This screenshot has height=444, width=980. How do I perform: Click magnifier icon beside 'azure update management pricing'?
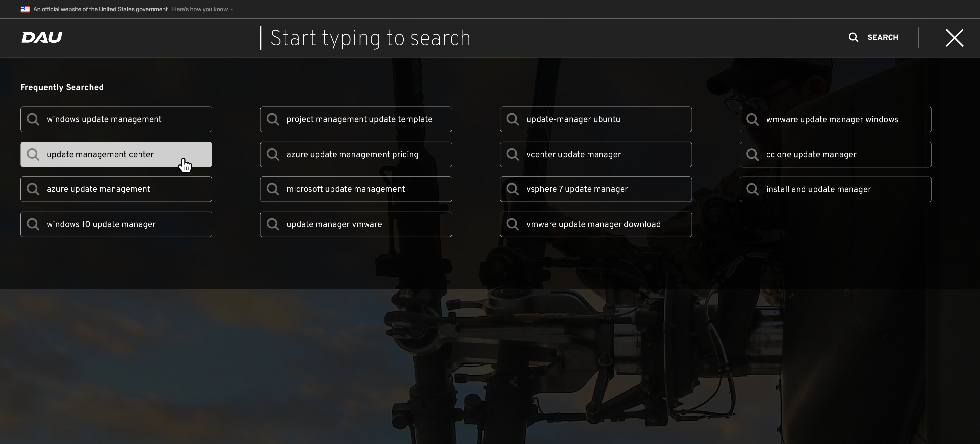coord(273,155)
